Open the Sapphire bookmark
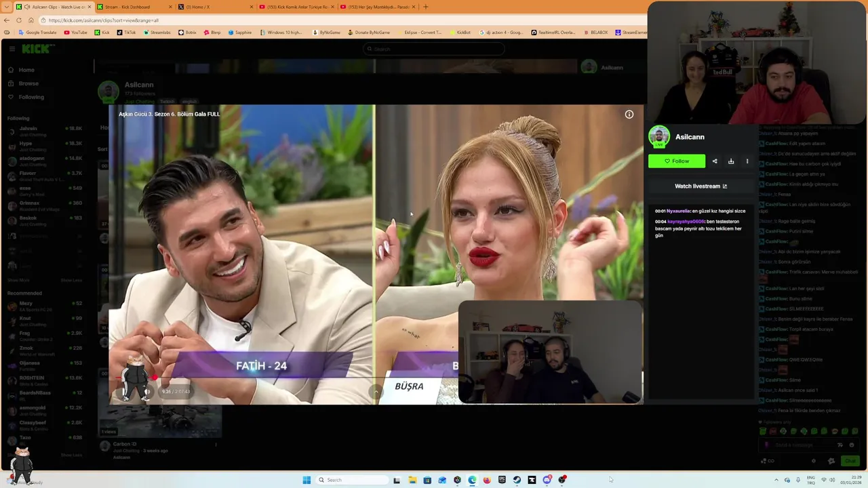Viewport: 868px width, 488px height. [240, 33]
